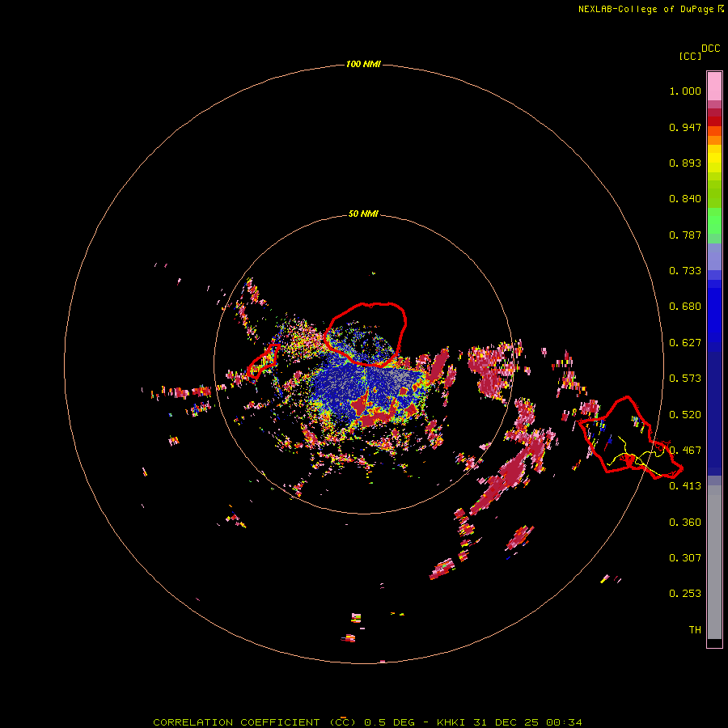Image resolution: width=728 pixels, height=728 pixels.
Task: Click the TH threshold label
Action: (x=695, y=629)
